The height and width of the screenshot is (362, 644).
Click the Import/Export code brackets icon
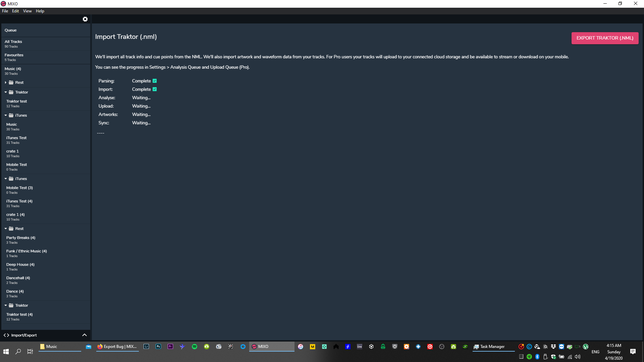pyautogui.click(x=6, y=335)
